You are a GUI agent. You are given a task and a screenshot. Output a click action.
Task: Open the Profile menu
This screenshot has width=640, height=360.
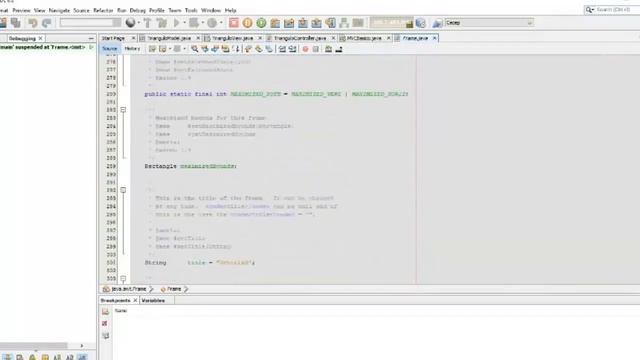point(157,10)
